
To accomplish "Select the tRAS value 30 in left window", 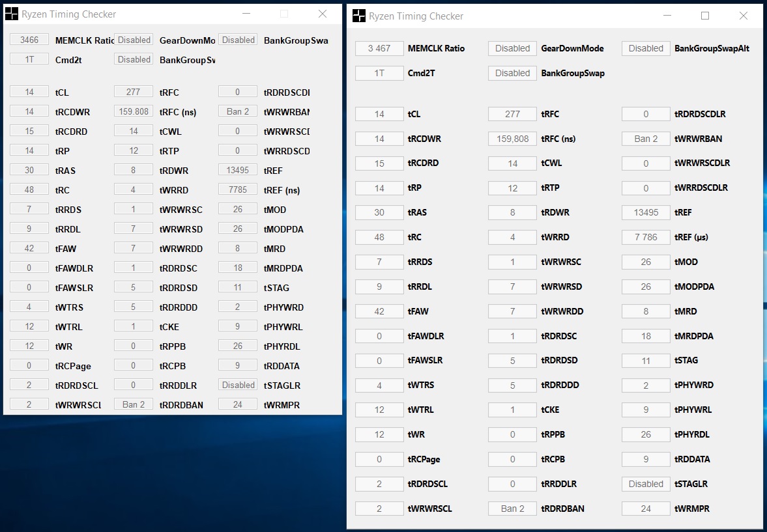I will click(x=29, y=170).
